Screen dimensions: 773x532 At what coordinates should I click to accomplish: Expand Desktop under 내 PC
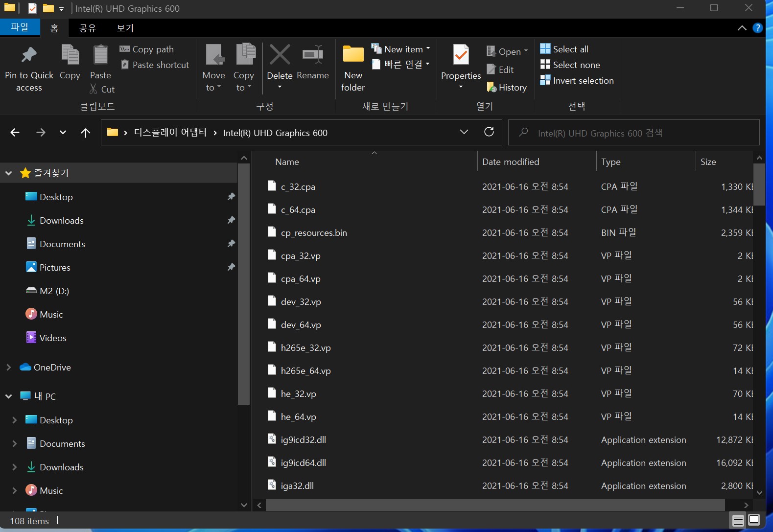pos(14,420)
